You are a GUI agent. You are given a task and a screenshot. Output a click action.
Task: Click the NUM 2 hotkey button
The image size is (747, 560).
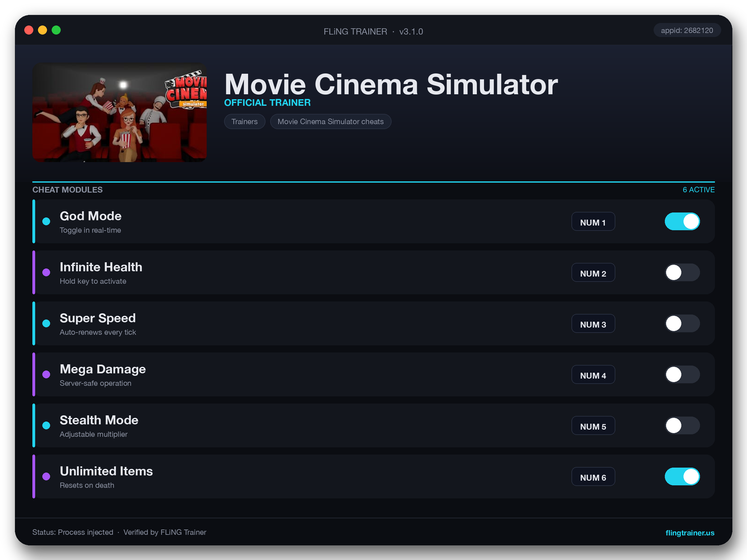pos(593,273)
